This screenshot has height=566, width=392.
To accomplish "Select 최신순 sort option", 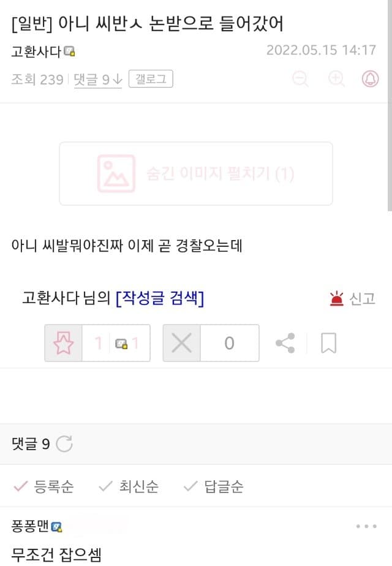I will pos(129,486).
